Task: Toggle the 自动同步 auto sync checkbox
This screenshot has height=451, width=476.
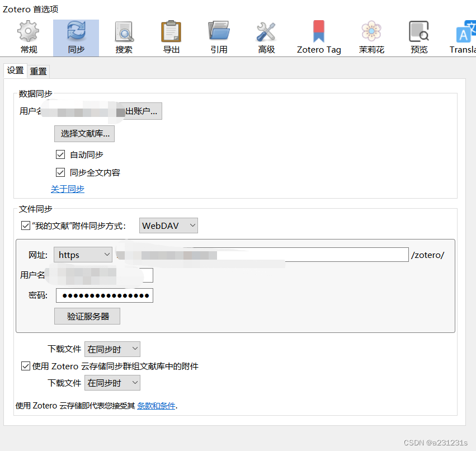Action: click(60, 154)
